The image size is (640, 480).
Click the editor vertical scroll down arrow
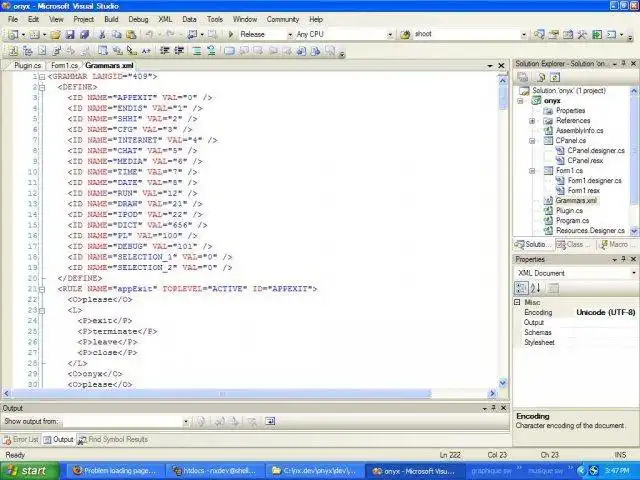pyautogui.click(x=503, y=383)
